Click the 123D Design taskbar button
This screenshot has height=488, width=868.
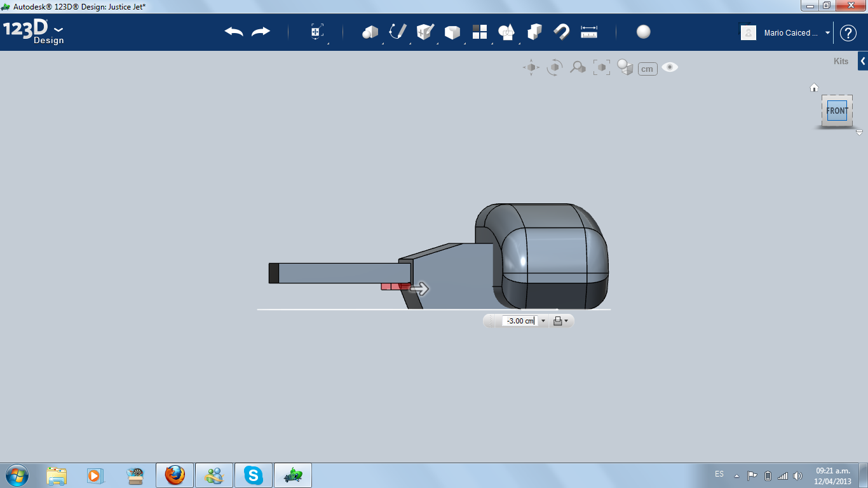click(x=293, y=475)
